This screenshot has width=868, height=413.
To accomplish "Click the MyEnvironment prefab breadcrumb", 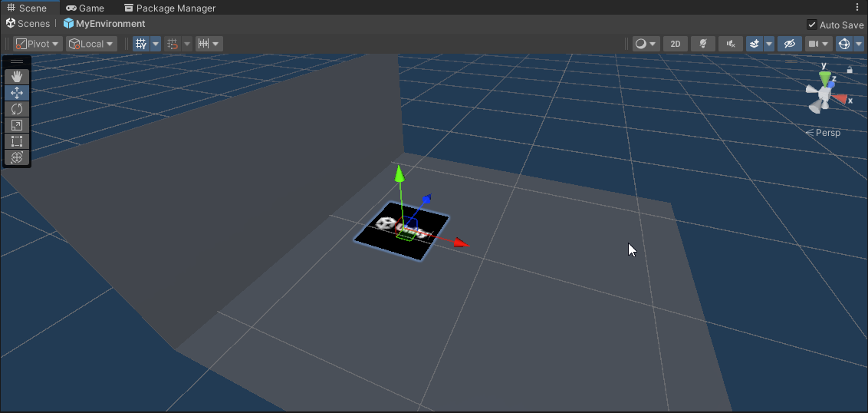I will coord(104,23).
